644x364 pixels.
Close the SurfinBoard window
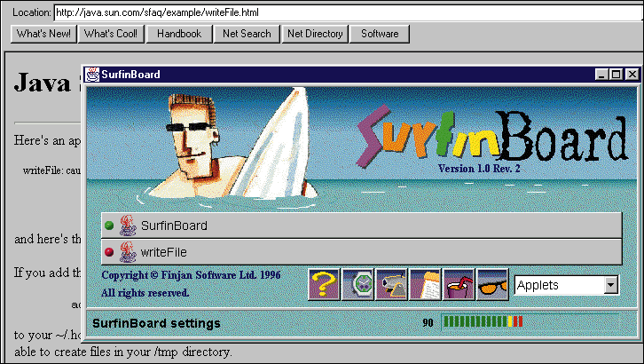point(632,75)
